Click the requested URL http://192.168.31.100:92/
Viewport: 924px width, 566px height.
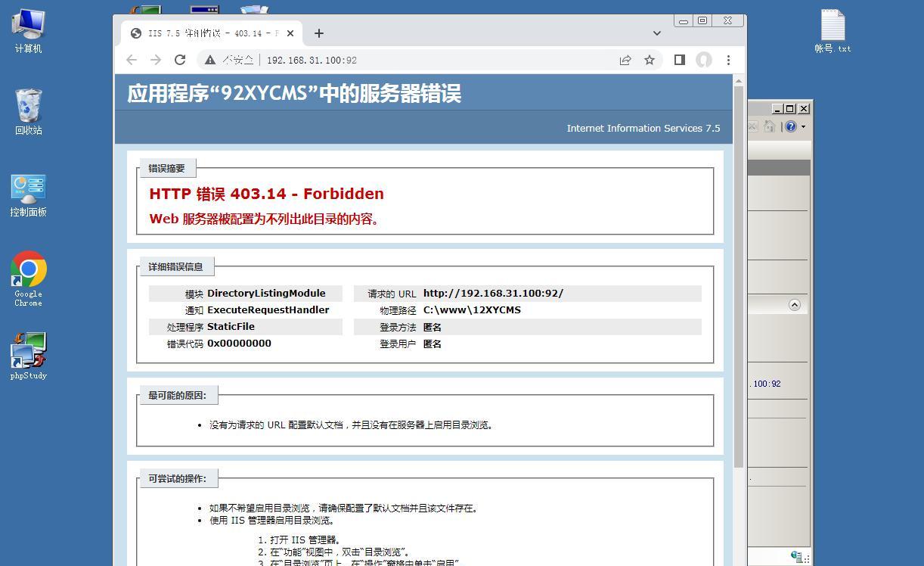point(493,294)
